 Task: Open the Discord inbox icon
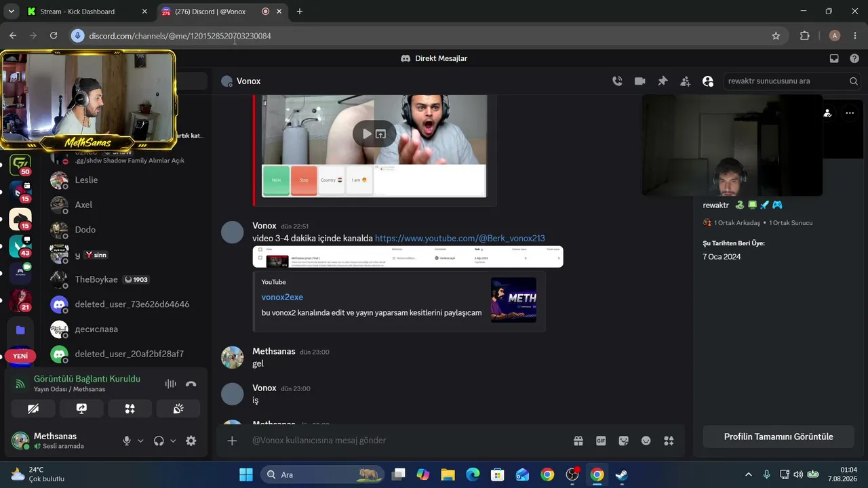[x=834, y=58]
